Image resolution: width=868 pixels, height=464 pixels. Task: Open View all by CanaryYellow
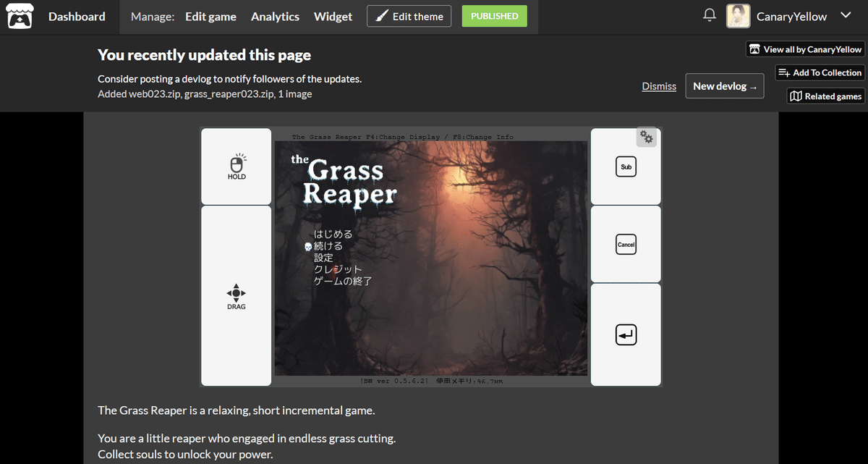804,48
